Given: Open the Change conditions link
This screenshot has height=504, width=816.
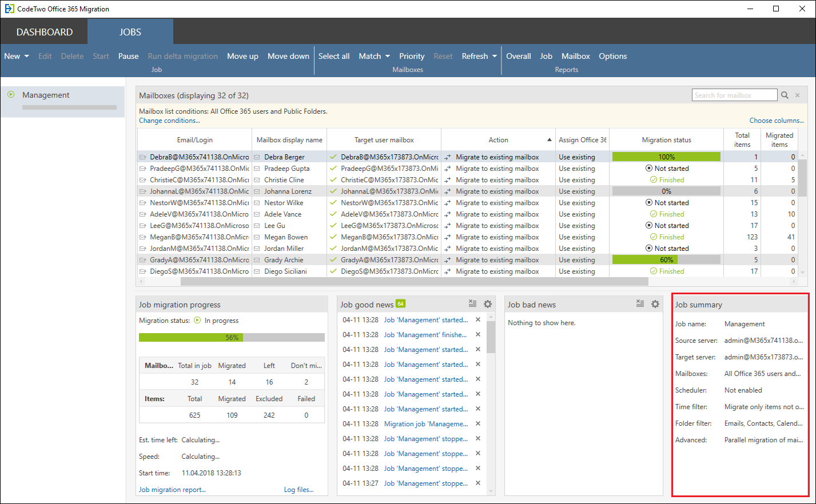Looking at the screenshot, I should tap(169, 121).
